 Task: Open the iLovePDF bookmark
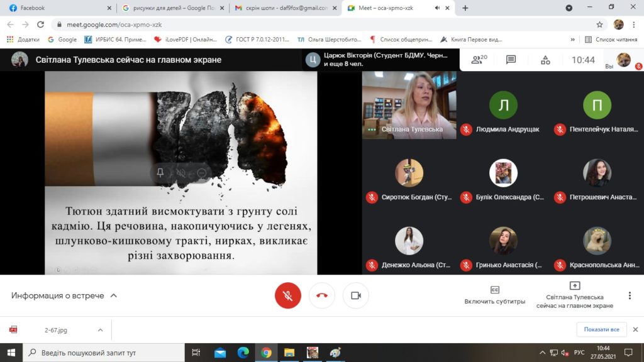(186, 40)
